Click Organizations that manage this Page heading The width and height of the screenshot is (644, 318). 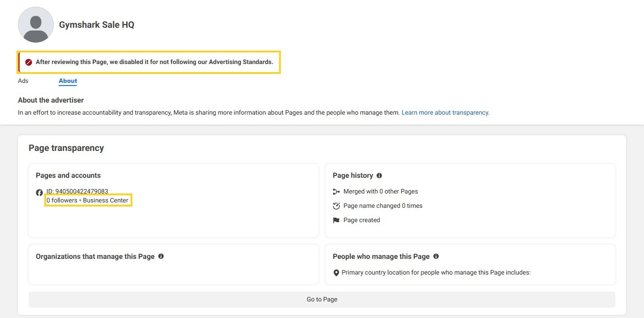[x=95, y=257]
